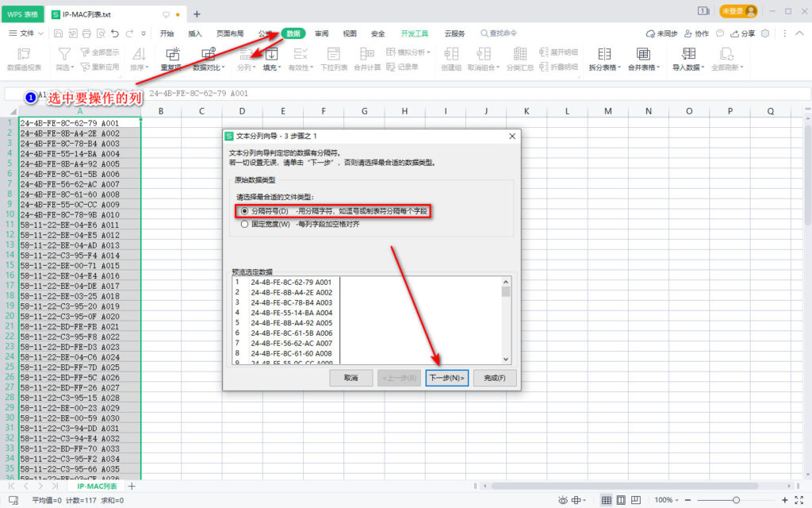
Task: Click the zoom slider in status bar
Action: 737,500
